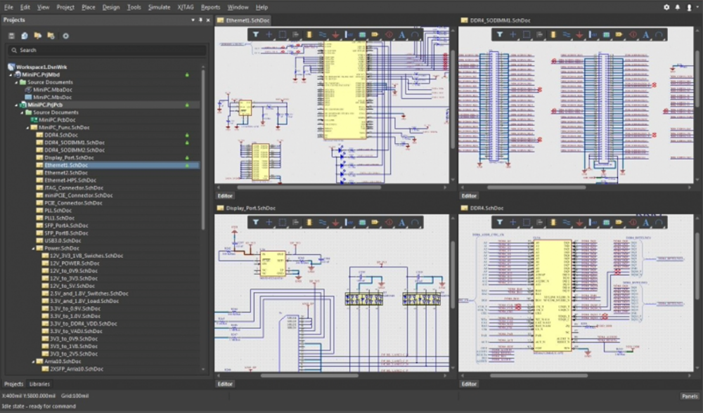Select the signal harness tool in Display_Port window
The width and height of the screenshot is (703, 413).
(x=349, y=222)
